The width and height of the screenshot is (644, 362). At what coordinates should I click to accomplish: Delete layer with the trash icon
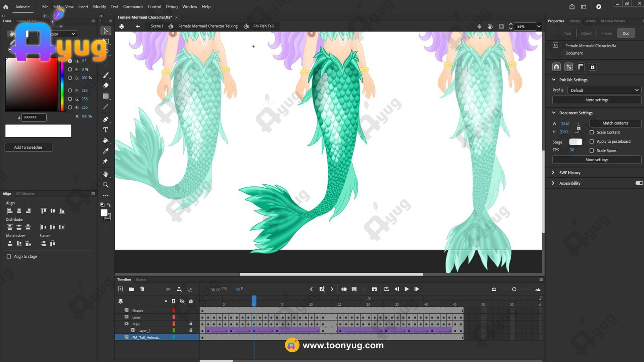tap(142, 289)
